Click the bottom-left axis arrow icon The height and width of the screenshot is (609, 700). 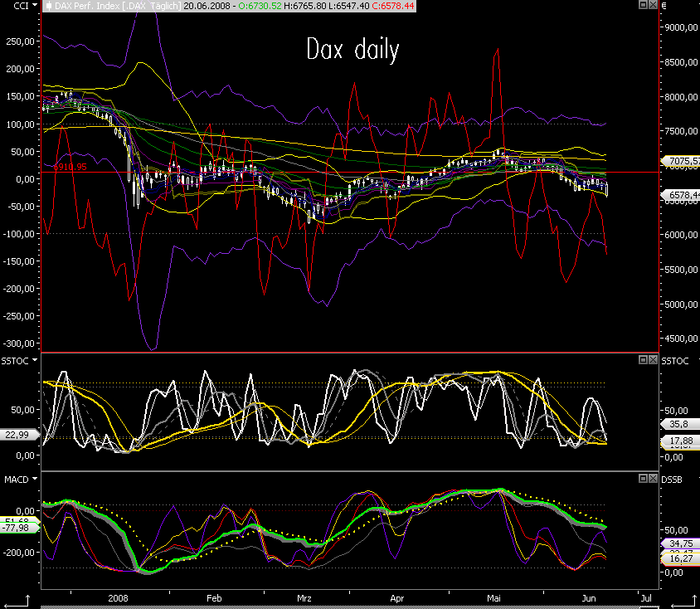[x=16, y=602]
